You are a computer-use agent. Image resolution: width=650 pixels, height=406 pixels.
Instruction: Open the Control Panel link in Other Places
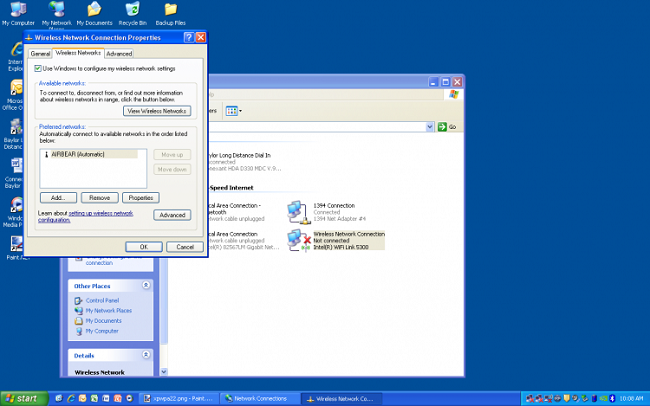[102, 300]
